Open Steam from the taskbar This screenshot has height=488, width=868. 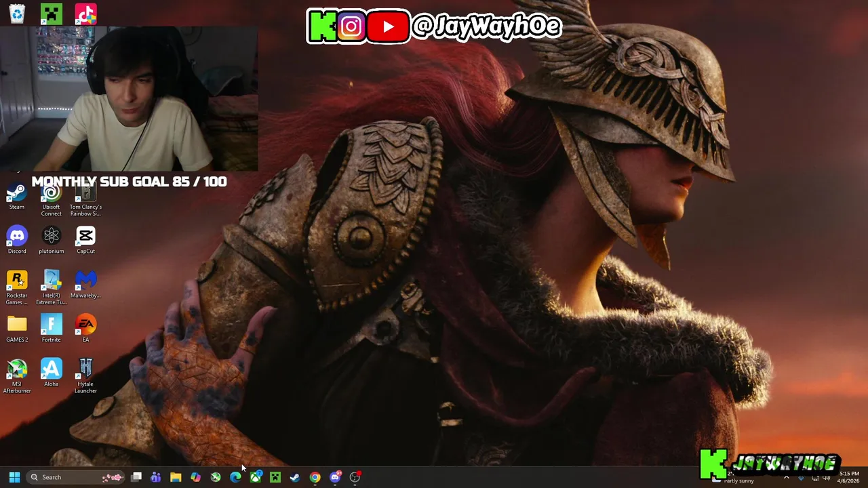(295, 477)
